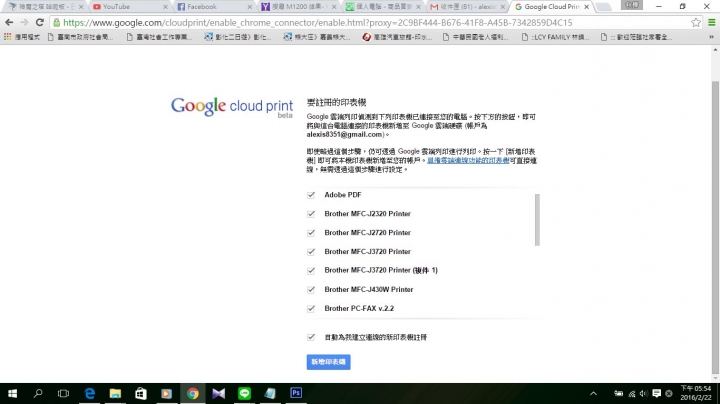Open the Chrome hamburger menu

[x=711, y=22]
